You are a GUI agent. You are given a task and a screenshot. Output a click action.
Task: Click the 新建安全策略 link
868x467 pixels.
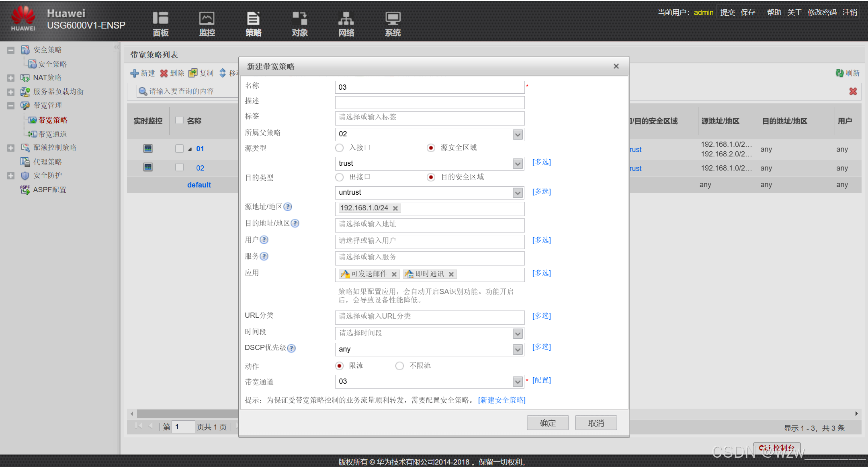[502, 400]
